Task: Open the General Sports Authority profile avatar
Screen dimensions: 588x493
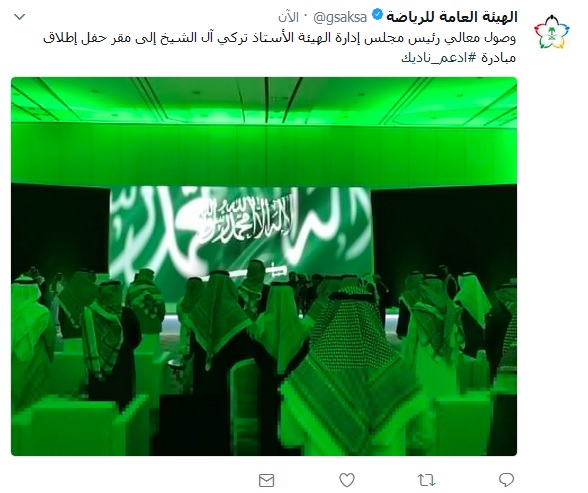Action: click(x=552, y=31)
